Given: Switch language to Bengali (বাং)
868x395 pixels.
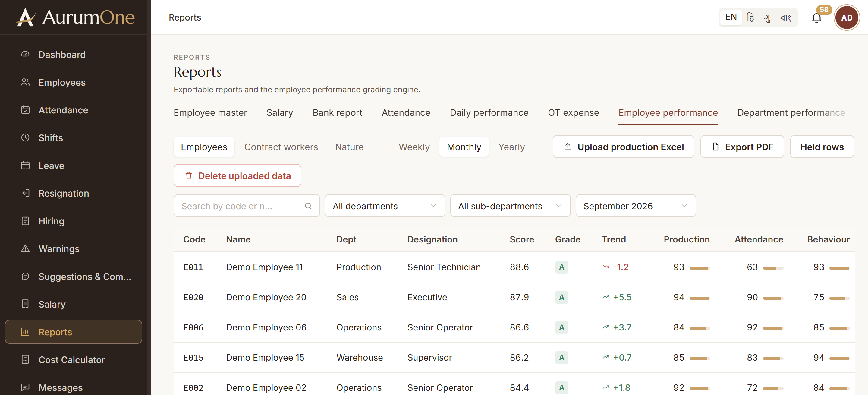Looking at the screenshot, I should pos(785,17).
